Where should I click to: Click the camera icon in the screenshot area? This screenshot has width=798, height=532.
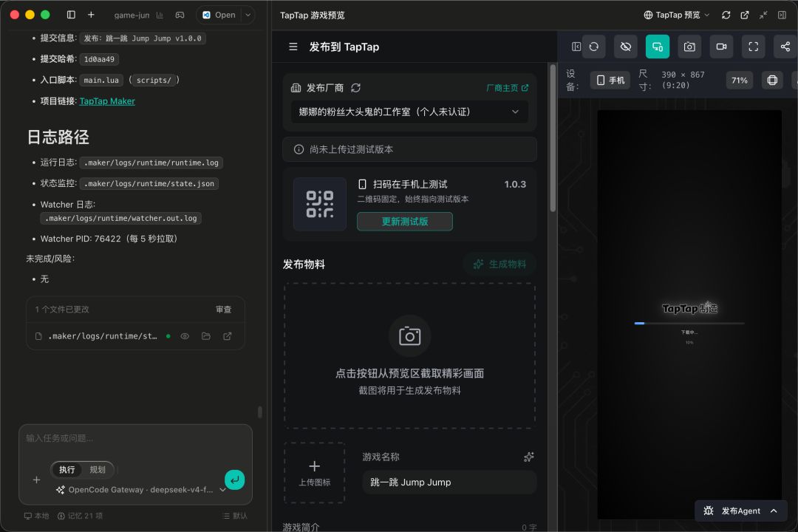click(x=409, y=336)
